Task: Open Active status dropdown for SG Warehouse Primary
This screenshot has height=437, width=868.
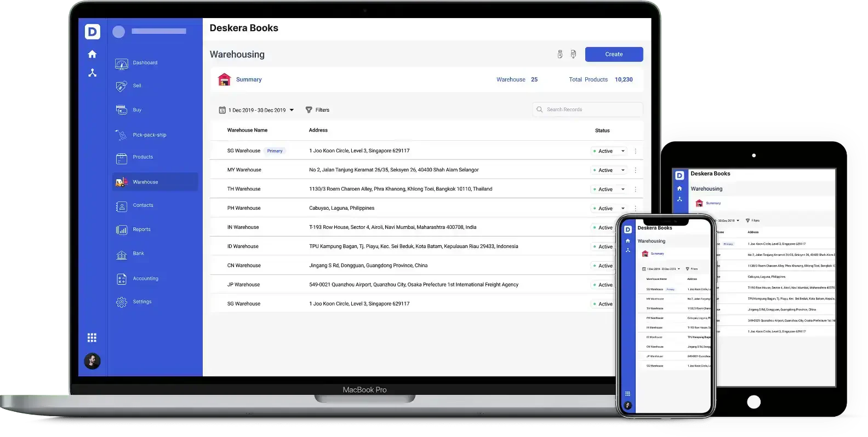Action: [x=609, y=151]
